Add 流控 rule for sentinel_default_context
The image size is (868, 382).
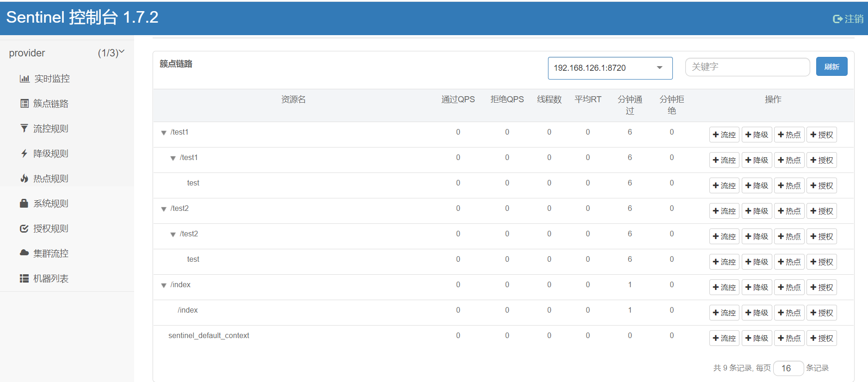[x=724, y=338]
